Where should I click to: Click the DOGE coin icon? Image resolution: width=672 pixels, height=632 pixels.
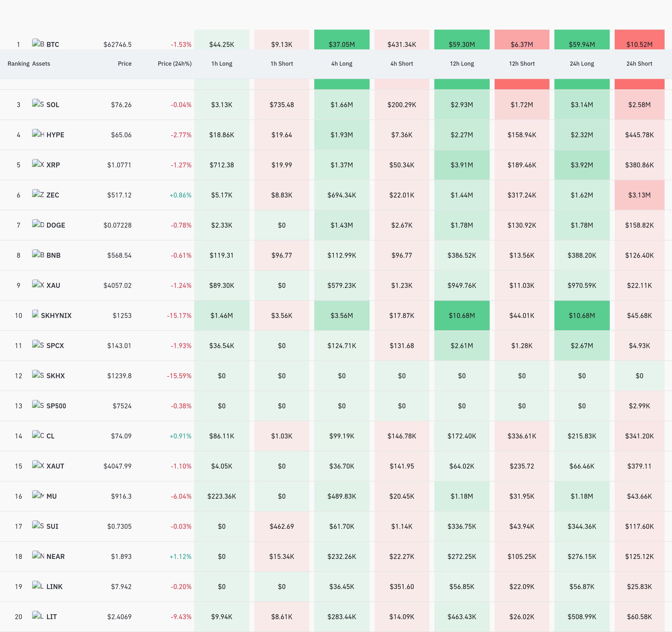(38, 224)
